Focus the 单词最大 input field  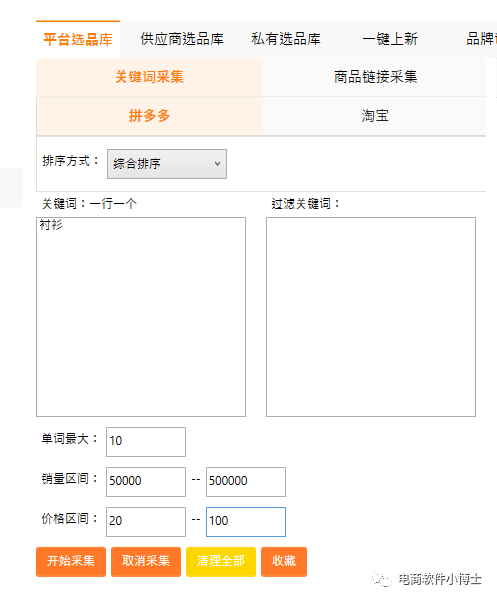tap(146, 442)
